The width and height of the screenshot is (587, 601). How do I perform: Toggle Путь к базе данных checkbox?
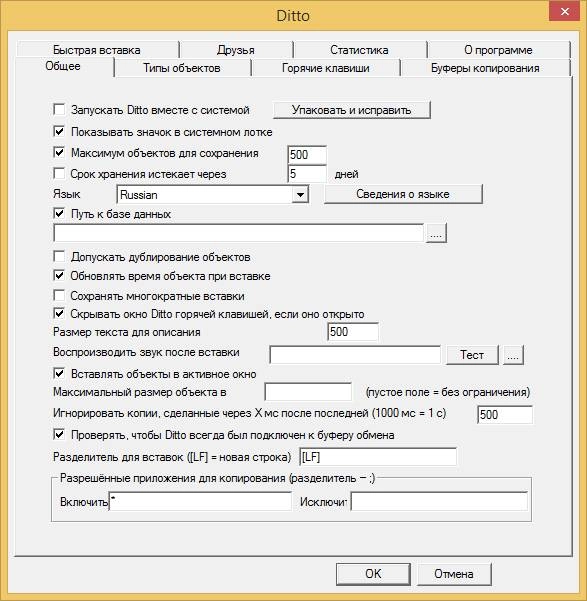(x=59, y=213)
